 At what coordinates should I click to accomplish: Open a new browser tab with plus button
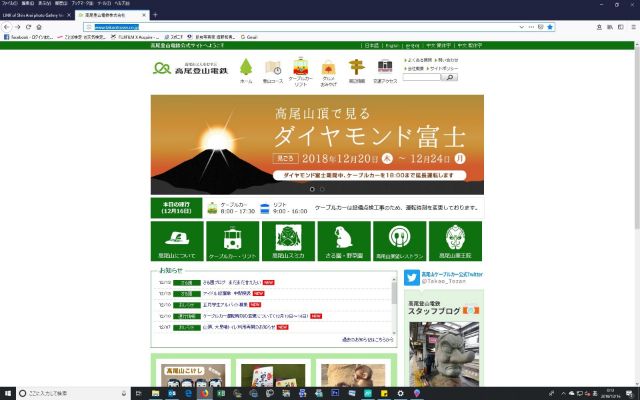(x=154, y=15)
